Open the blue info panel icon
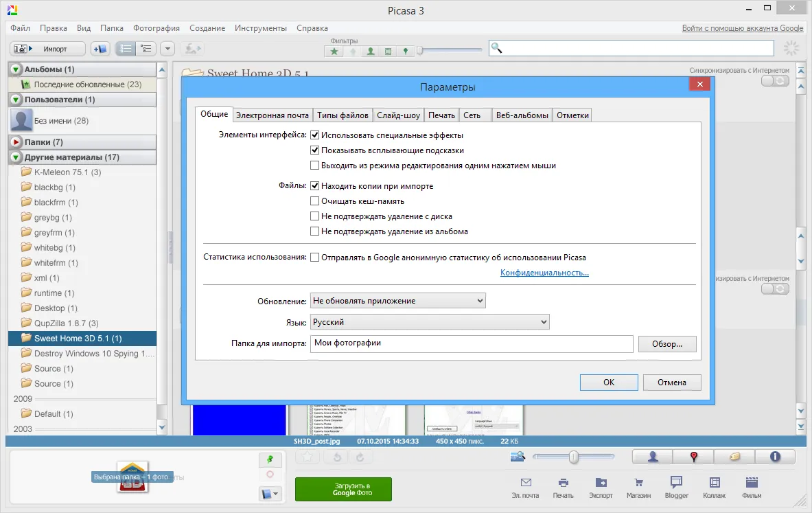Image resolution: width=812 pixels, height=513 pixels. coord(775,457)
